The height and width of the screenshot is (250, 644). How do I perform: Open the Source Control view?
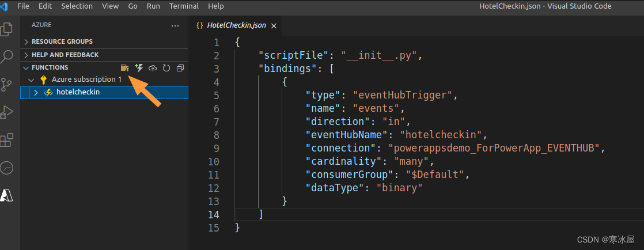click(6, 85)
